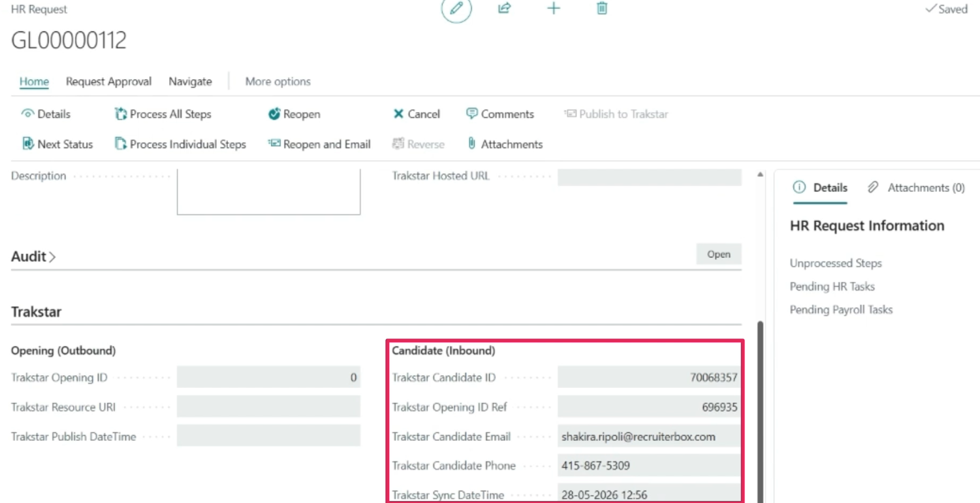Switch to Attachments (0) factbox tab
The height and width of the screenshot is (503, 980).
[x=916, y=187]
